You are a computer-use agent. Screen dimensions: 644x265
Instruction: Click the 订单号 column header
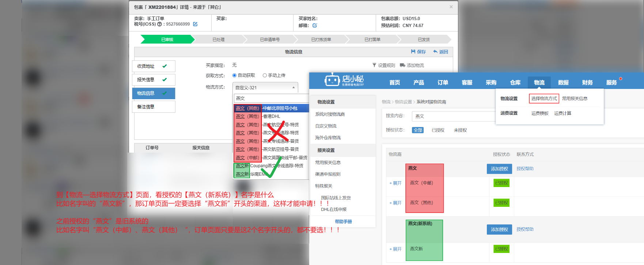click(152, 148)
